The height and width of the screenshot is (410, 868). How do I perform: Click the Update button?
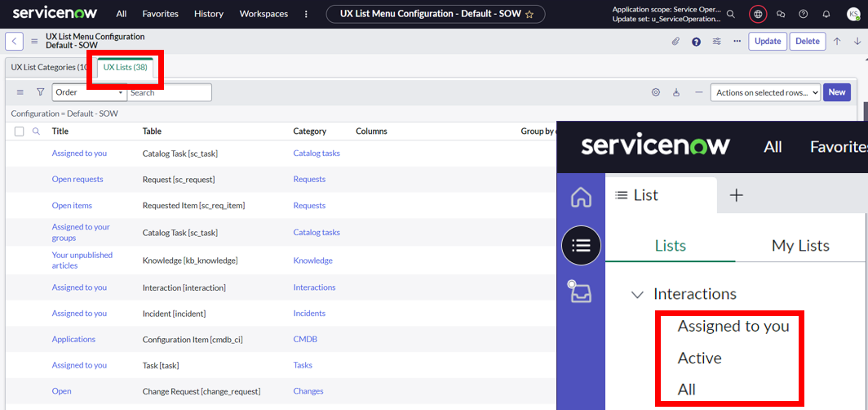(768, 41)
